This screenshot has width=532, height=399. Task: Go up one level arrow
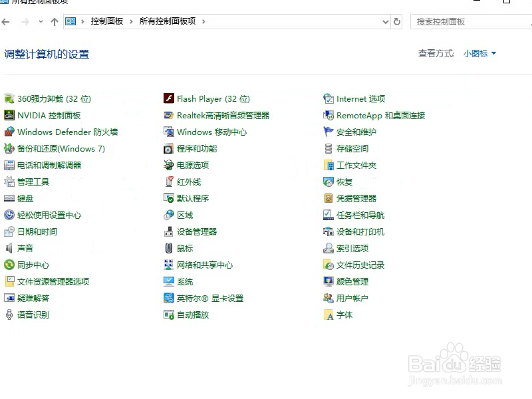(55, 22)
